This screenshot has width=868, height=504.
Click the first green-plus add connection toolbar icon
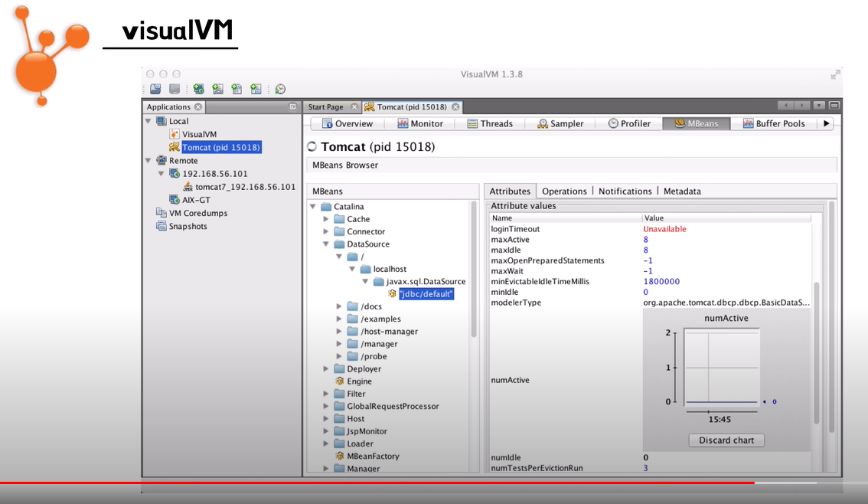point(199,89)
